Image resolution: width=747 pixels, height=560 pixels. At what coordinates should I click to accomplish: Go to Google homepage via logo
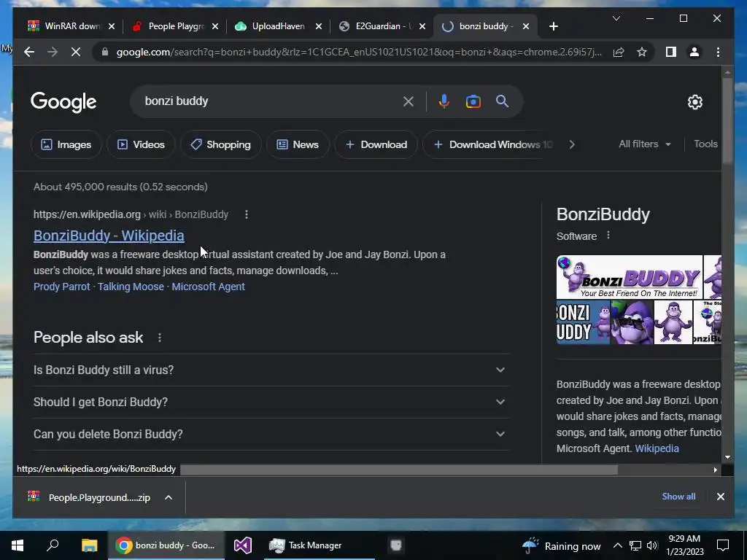click(x=63, y=102)
